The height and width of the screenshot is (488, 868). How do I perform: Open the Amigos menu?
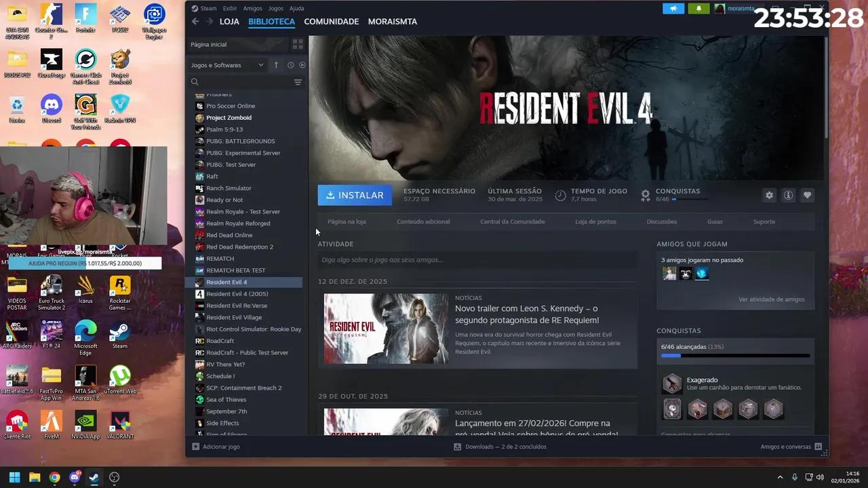252,9
